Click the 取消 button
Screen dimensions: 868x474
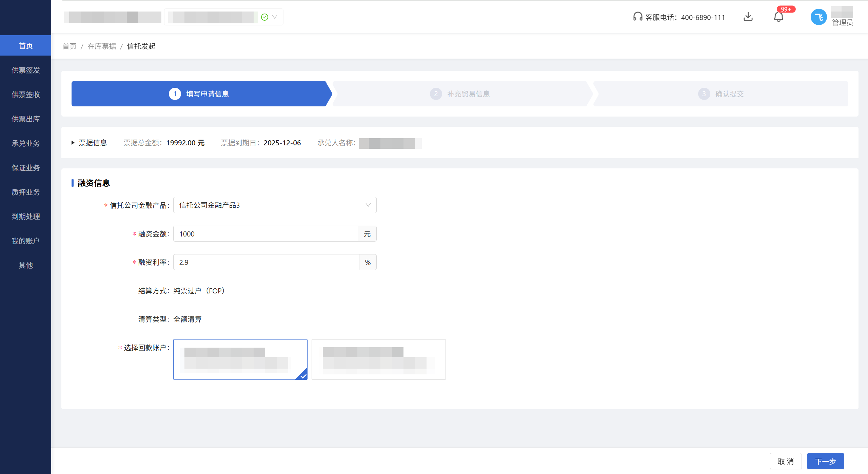click(785, 461)
